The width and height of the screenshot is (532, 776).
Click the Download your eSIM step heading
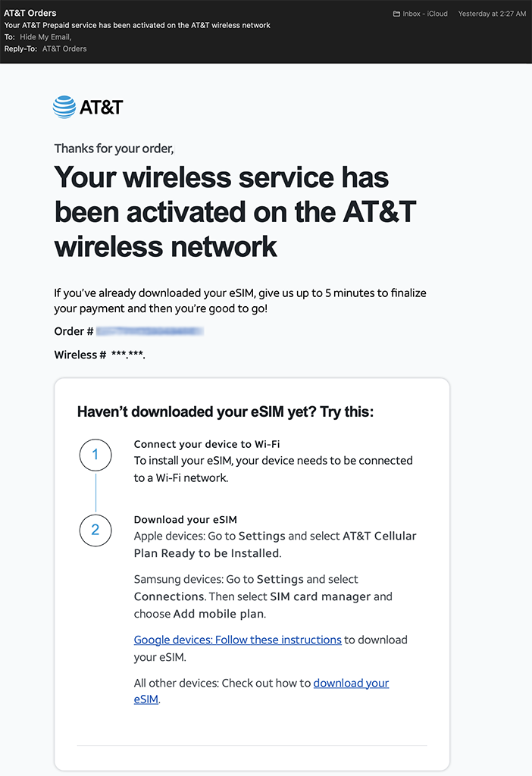(x=186, y=519)
